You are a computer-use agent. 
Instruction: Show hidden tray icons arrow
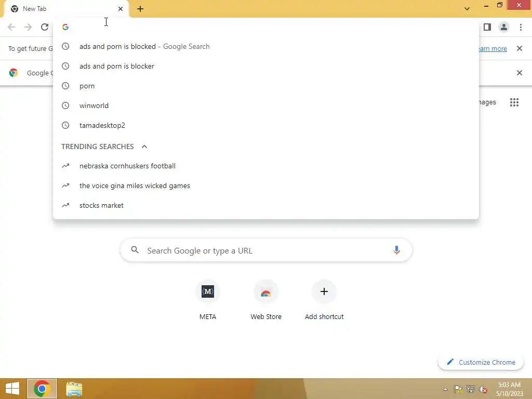click(445, 389)
